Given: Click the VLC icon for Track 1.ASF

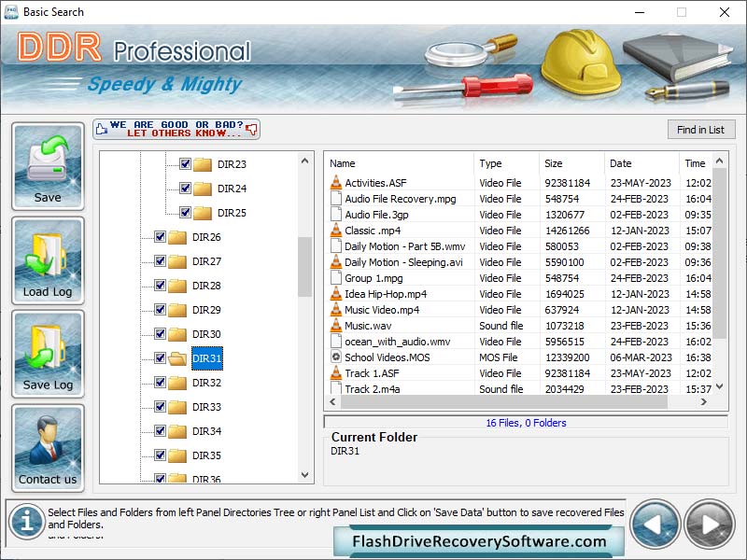Looking at the screenshot, I should (336, 372).
